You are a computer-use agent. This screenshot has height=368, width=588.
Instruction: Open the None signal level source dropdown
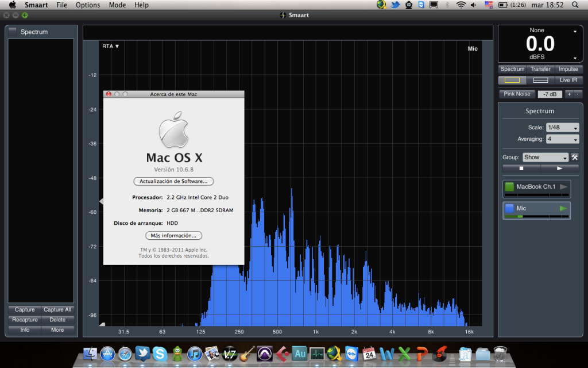click(575, 32)
